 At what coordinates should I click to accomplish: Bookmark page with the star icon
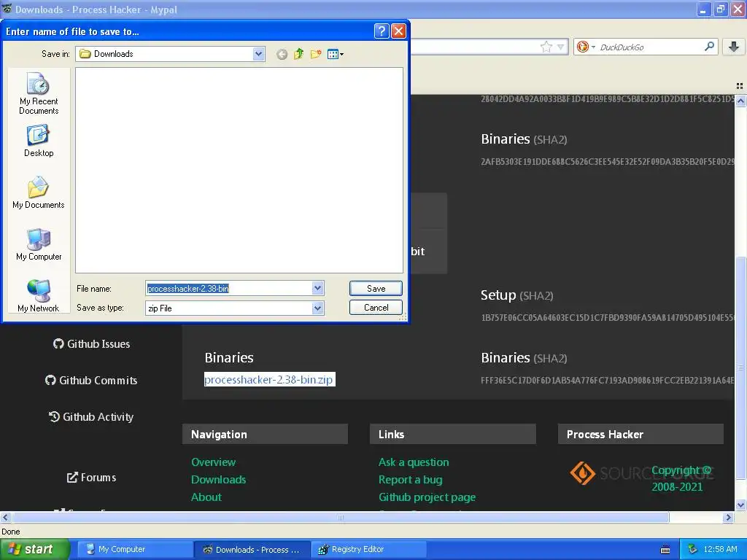pos(546,47)
